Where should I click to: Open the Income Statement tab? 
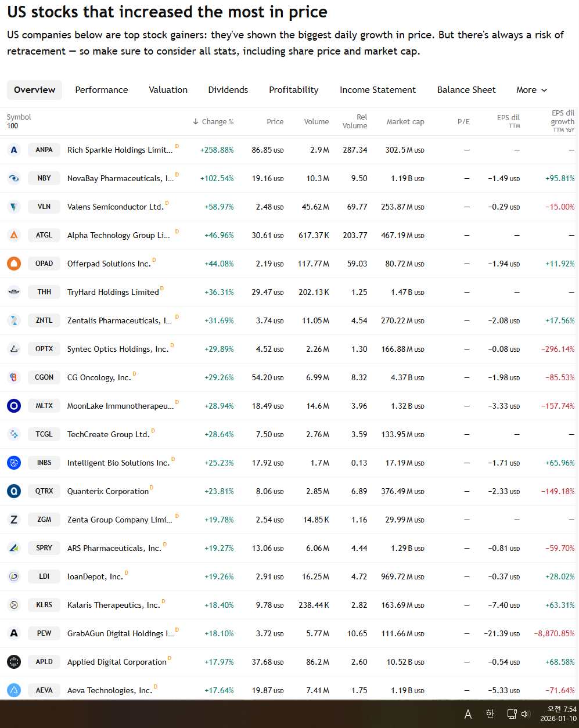click(x=377, y=90)
